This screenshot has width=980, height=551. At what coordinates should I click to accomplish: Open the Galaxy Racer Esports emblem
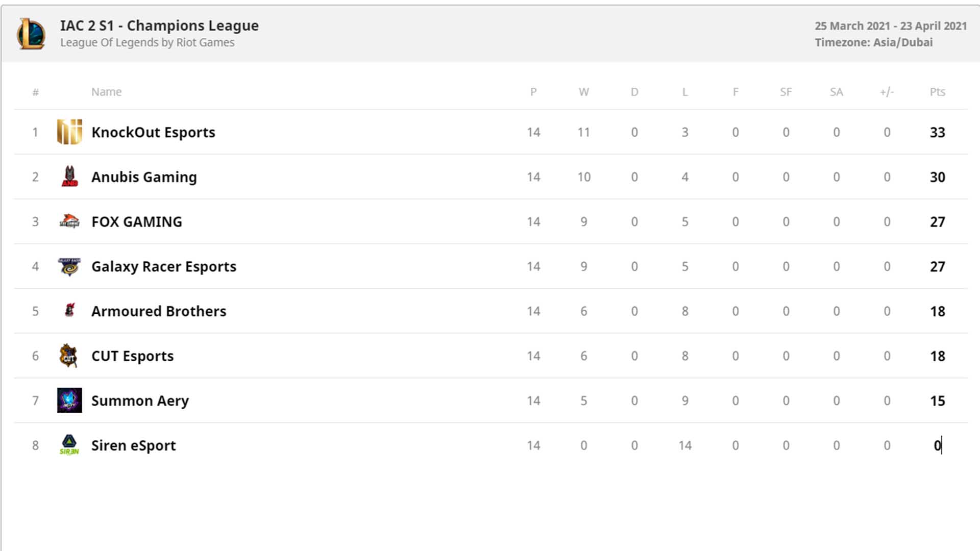69,266
